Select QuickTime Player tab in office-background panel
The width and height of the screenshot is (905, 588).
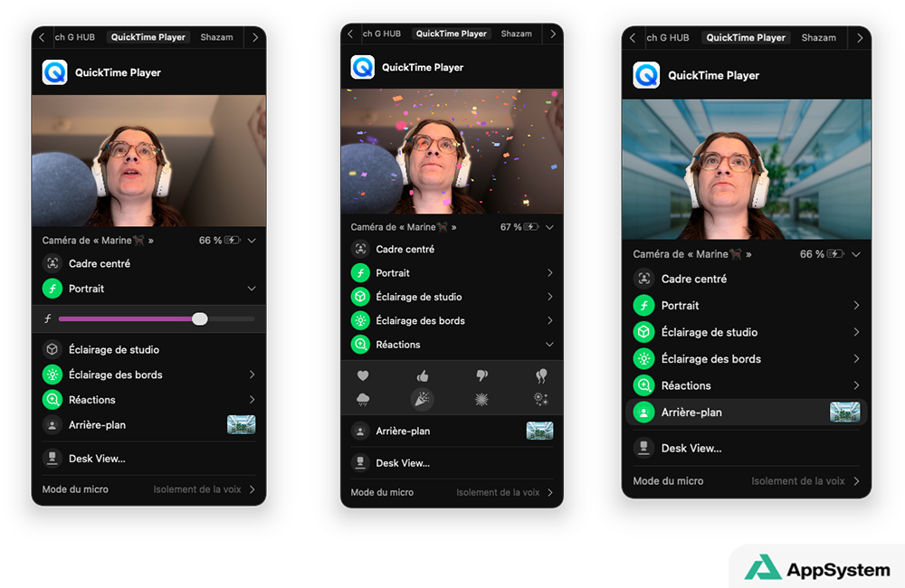click(746, 38)
